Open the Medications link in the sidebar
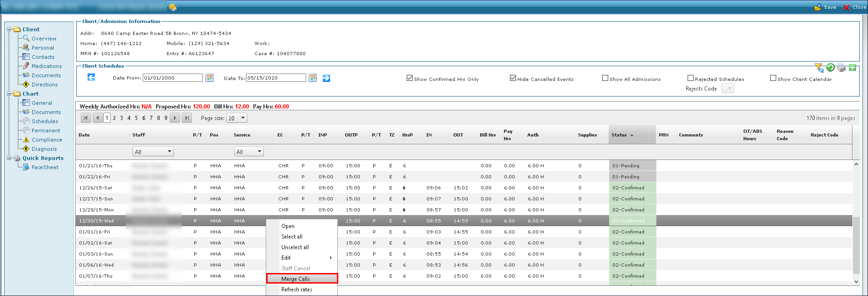This screenshot has width=868, height=296. click(46, 66)
